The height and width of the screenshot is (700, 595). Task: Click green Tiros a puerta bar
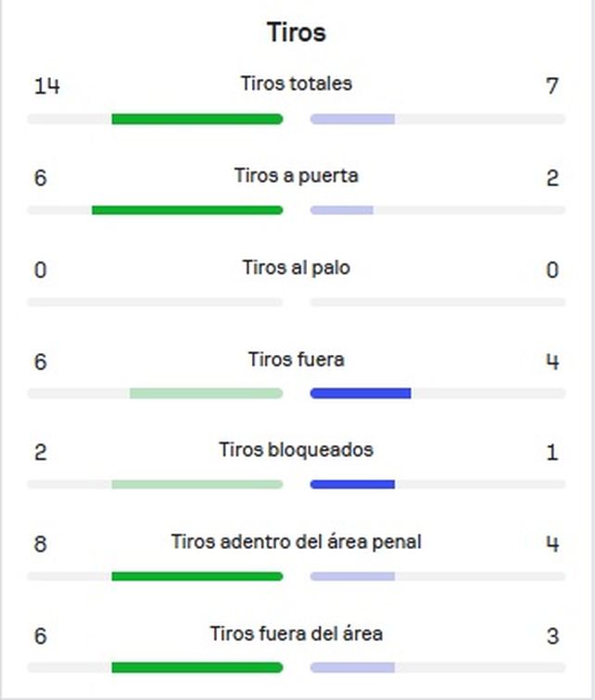(x=187, y=210)
